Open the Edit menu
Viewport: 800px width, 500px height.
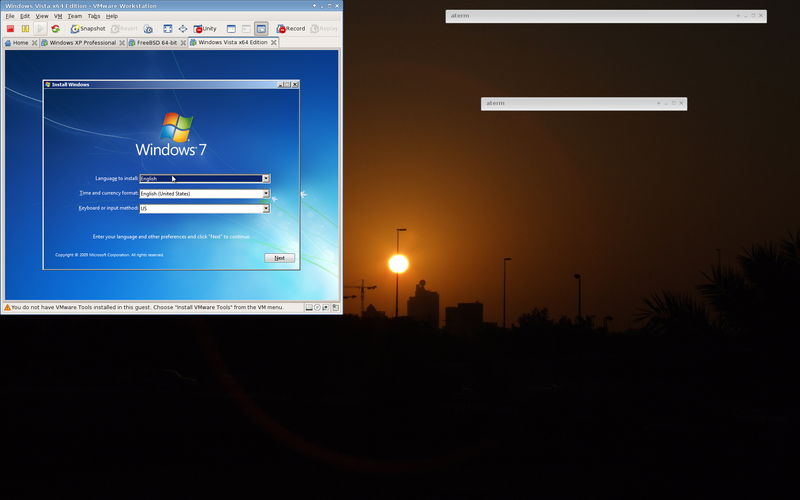pyautogui.click(x=25, y=16)
